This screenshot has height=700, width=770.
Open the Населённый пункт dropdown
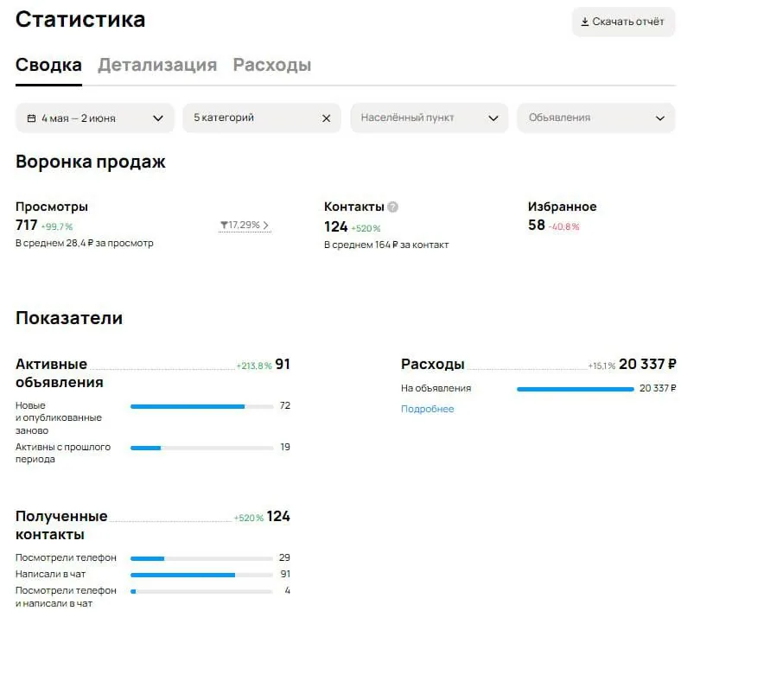(430, 118)
